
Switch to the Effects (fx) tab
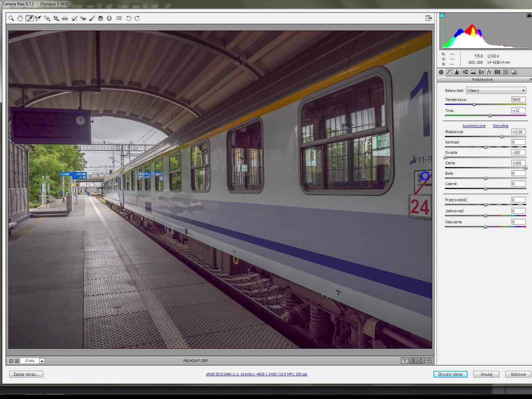[x=489, y=72]
